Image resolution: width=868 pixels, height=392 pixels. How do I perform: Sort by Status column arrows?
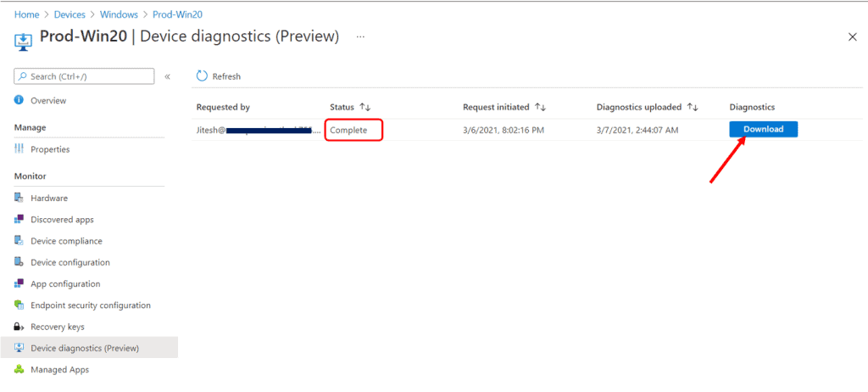pyautogui.click(x=364, y=107)
